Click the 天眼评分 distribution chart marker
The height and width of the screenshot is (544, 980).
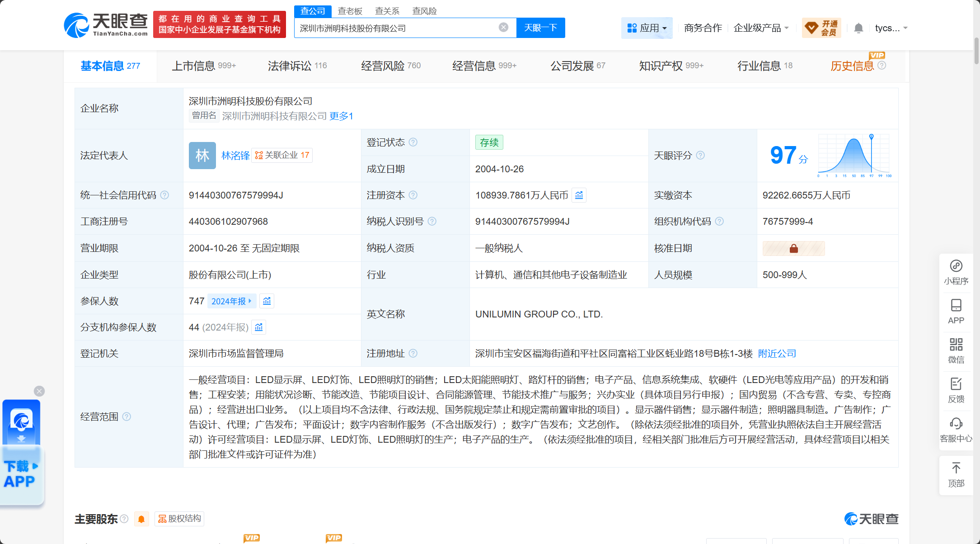pyautogui.click(x=871, y=137)
